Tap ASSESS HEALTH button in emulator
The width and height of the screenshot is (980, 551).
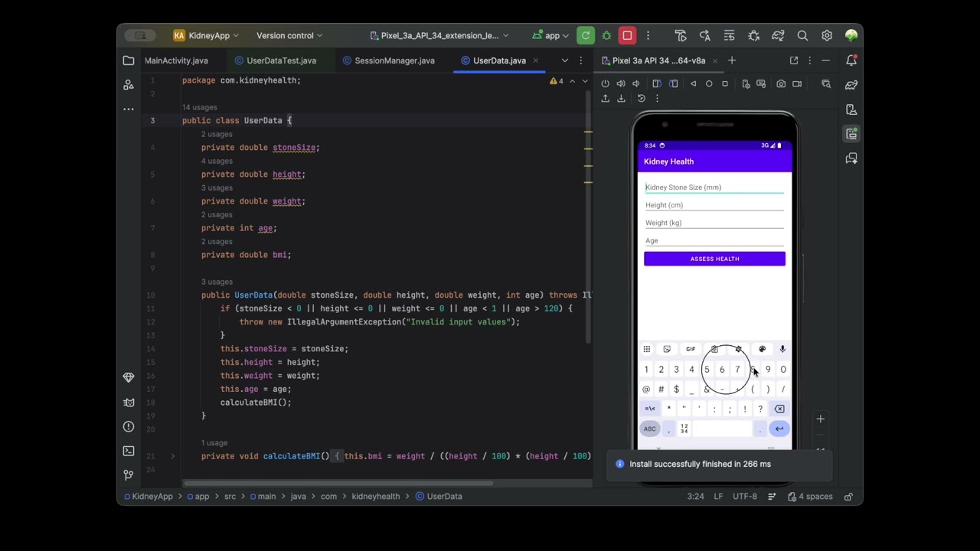point(714,259)
